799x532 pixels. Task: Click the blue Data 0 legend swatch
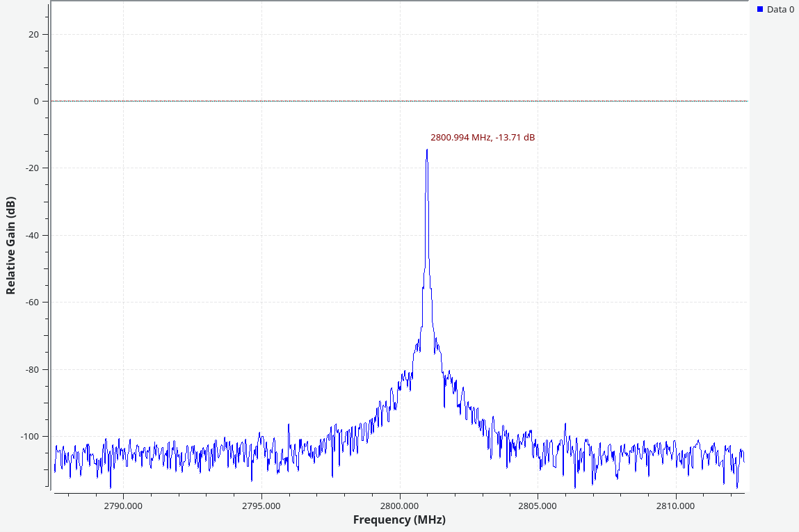click(x=760, y=9)
